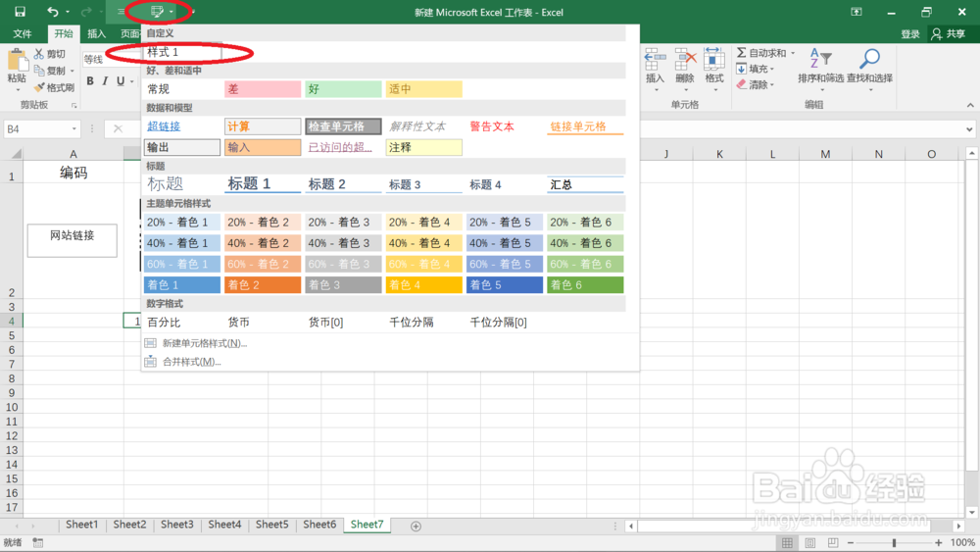This screenshot has height=552, width=980.
Task: Switch to the Home (开始) tab
Action: (63, 33)
